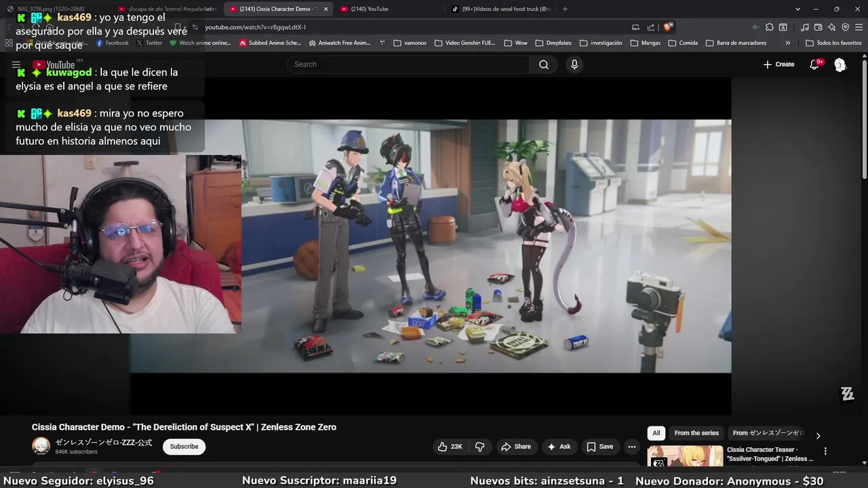Image resolution: width=868 pixels, height=488 pixels.
Task: Open the vamonos bookmark folder
Action: click(410, 43)
